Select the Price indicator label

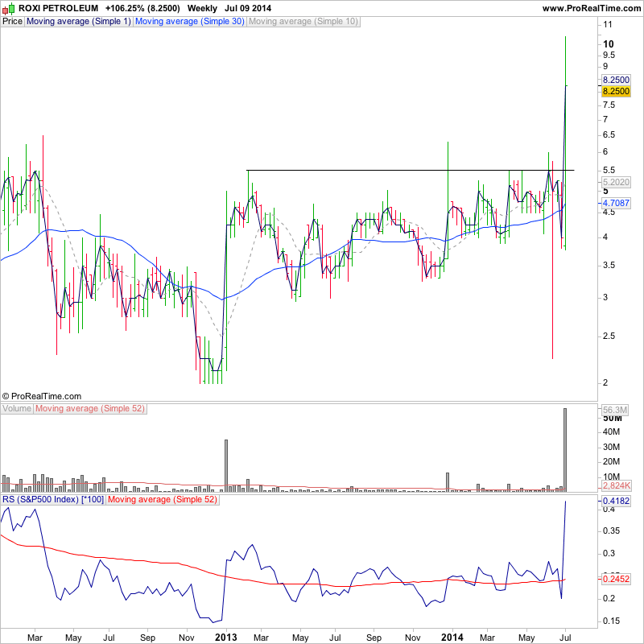pyautogui.click(x=12, y=22)
